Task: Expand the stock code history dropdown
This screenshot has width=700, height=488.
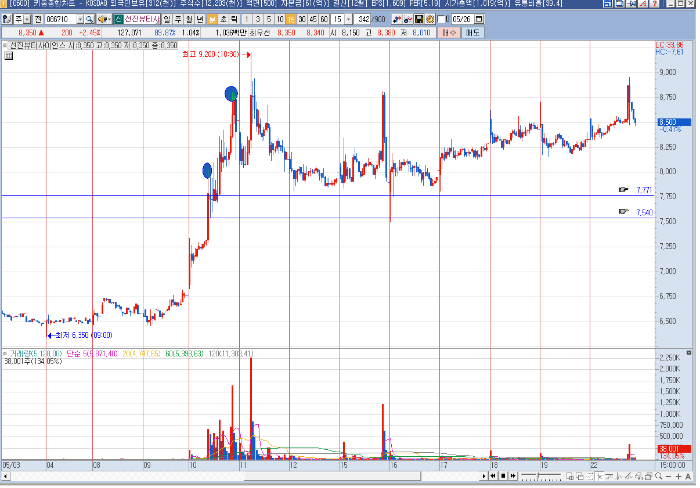Action: pos(80,19)
